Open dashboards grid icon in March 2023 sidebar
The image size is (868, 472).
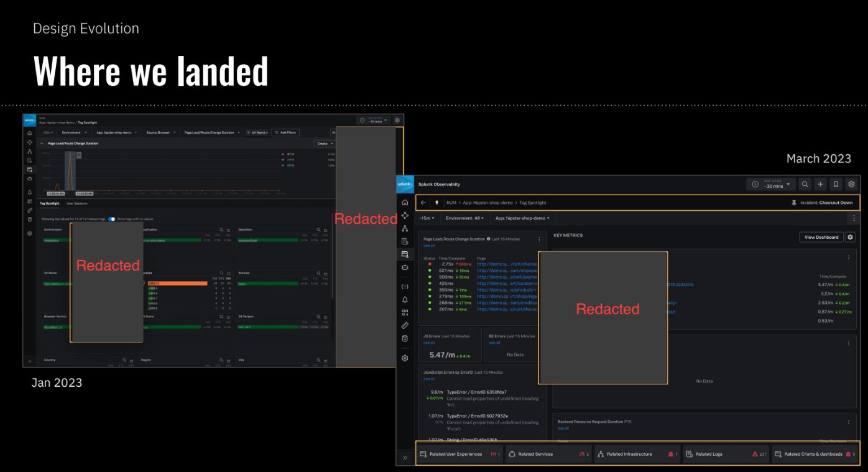click(405, 313)
